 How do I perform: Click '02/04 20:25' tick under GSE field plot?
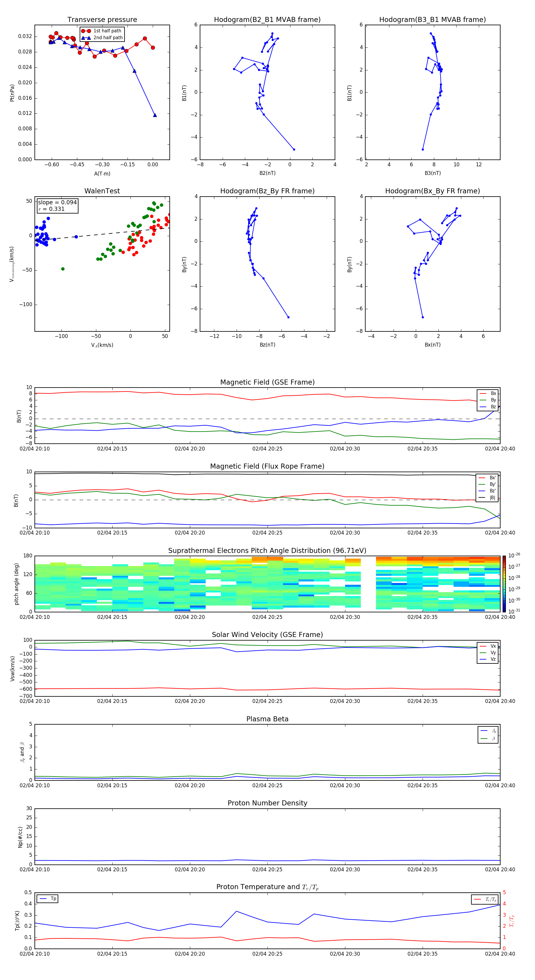tap(267, 449)
